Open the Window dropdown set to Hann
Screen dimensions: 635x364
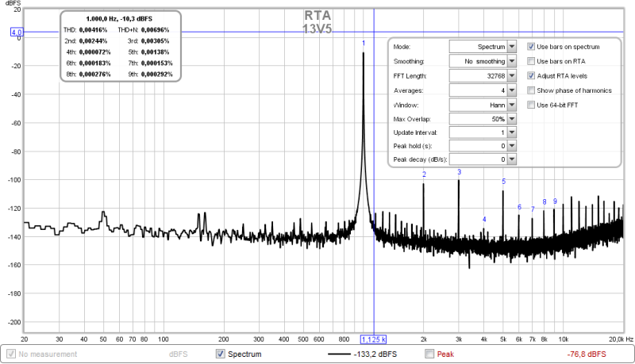click(511, 104)
